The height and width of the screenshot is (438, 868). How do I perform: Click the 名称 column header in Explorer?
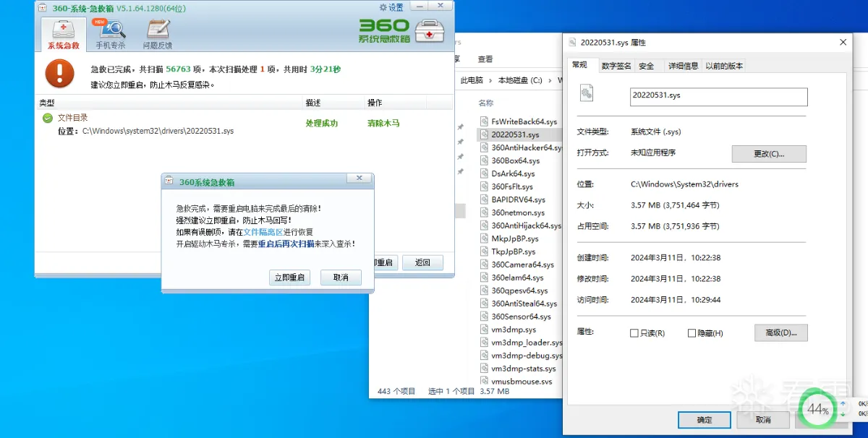point(486,103)
